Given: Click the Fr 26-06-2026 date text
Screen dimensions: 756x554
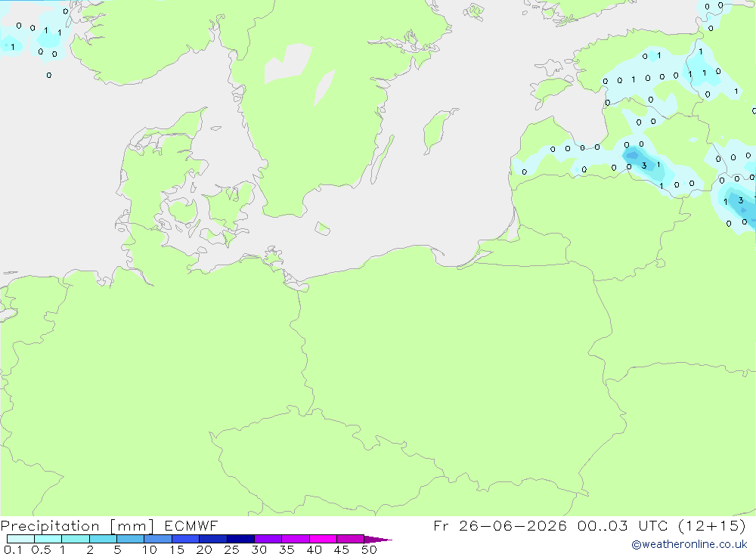Looking at the screenshot, I should click(x=500, y=525).
